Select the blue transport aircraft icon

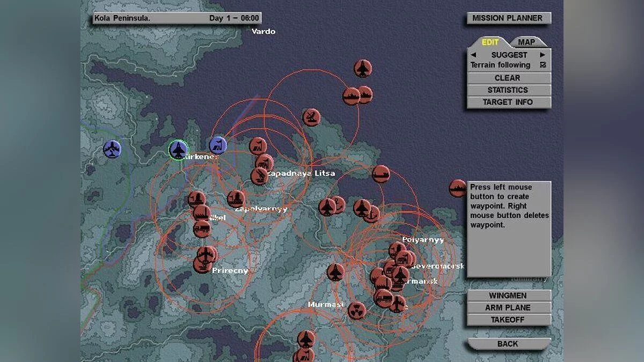112,149
